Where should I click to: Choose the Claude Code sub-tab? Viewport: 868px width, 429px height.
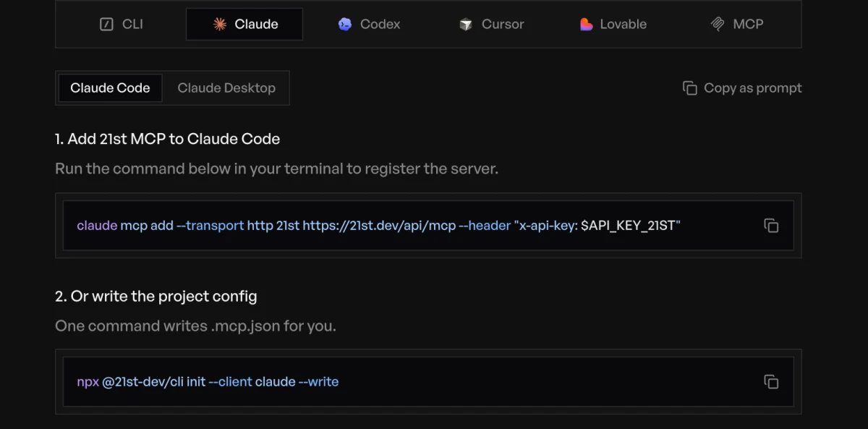(x=110, y=88)
